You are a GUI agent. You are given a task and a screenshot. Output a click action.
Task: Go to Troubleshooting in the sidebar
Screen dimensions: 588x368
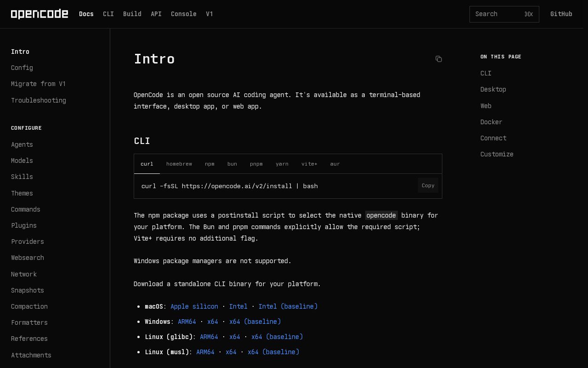[x=39, y=100]
